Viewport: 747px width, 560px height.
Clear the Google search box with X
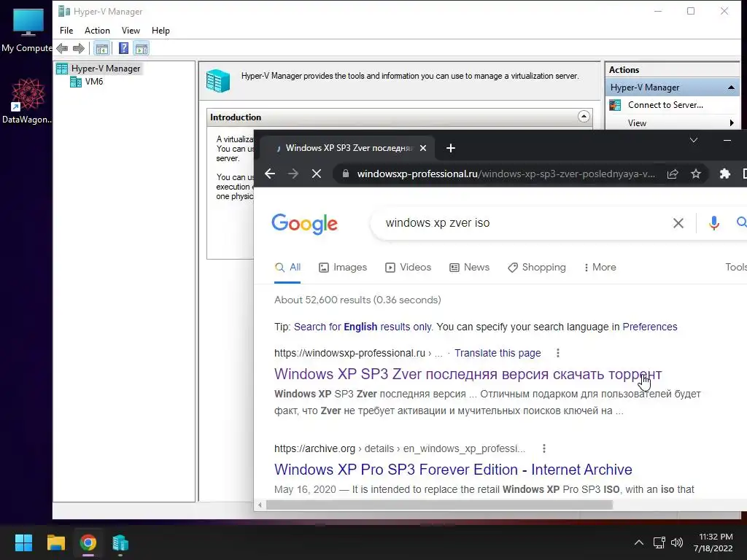[678, 223]
